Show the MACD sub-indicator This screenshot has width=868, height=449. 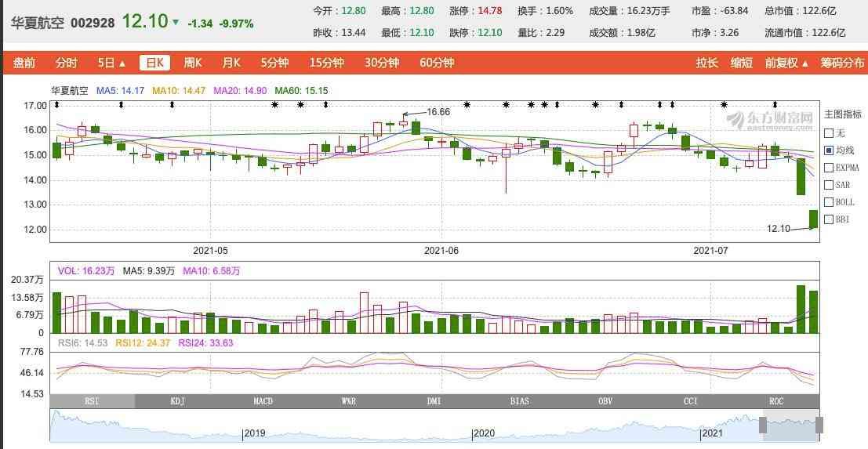tap(263, 401)
